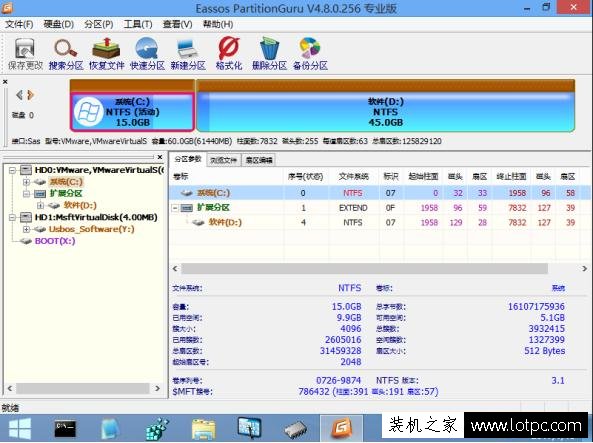The height and width of the screenshot is (443, 593).
Task: Select the 系统(C:) row in the partition table
Action: pyautogui.click(x=379, y=193)
